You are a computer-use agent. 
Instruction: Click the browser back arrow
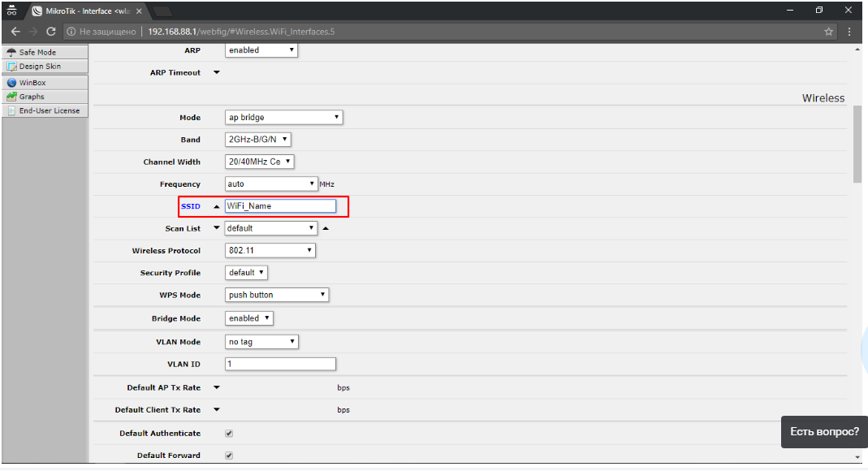[15, 32]
